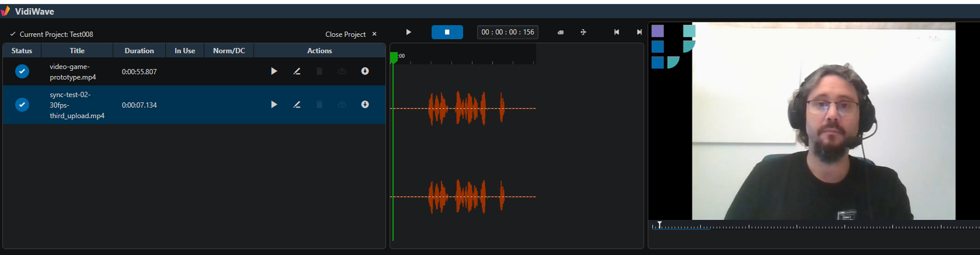Toggle status check for video-game-prototype.mp4

pyautogui.click(x=22, y=71)
